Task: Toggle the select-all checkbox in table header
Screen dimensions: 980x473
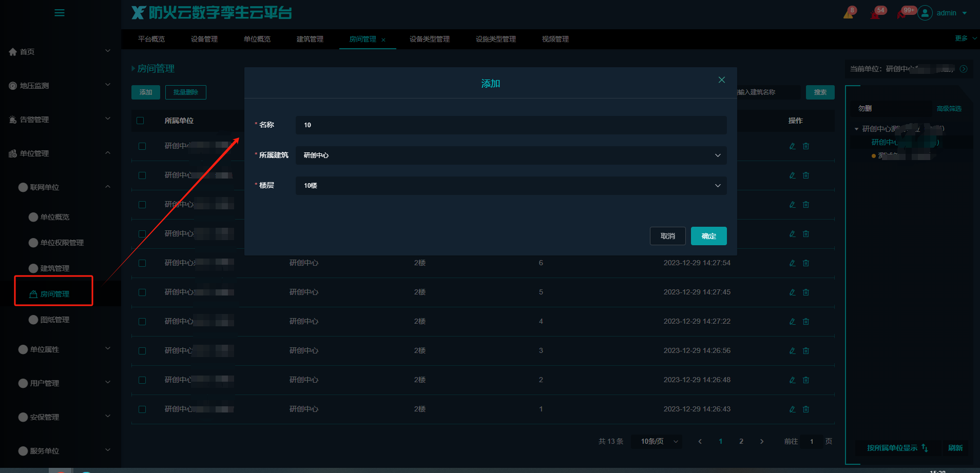Action: pos(140,121)
